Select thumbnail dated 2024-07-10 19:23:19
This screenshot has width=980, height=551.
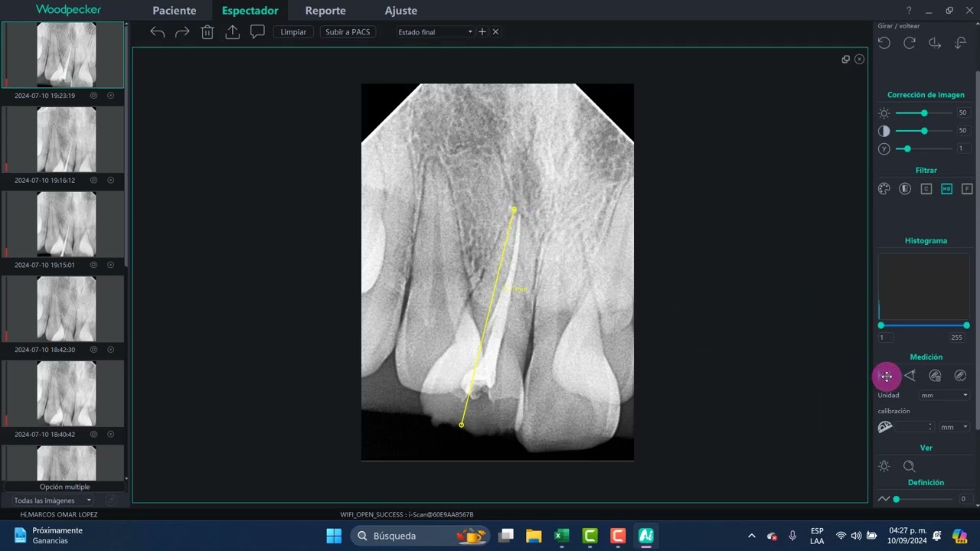pos(64,54)
